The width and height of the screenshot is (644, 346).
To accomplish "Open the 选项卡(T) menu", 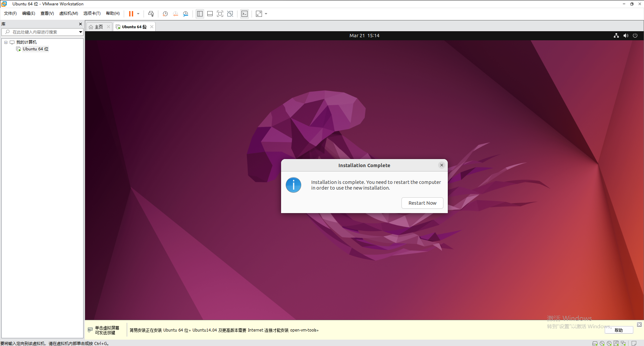I will (x=92, y=13).
